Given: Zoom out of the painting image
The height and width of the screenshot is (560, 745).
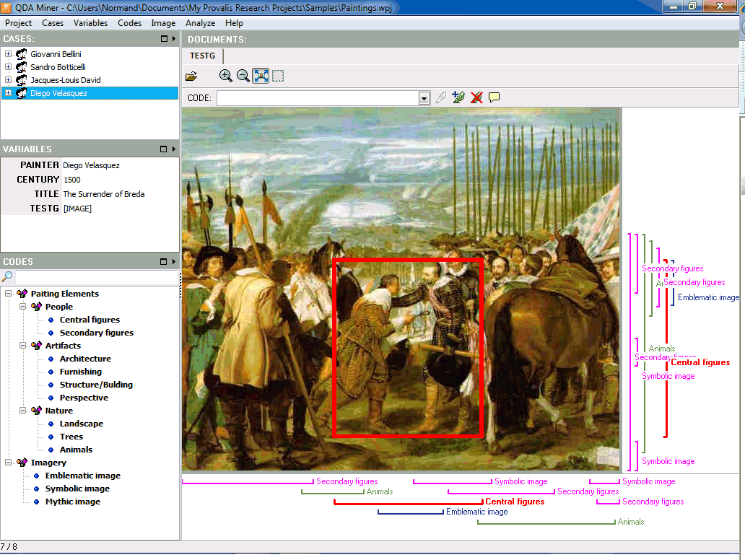Looking at the screenshot, I should (x=243, y=76).
